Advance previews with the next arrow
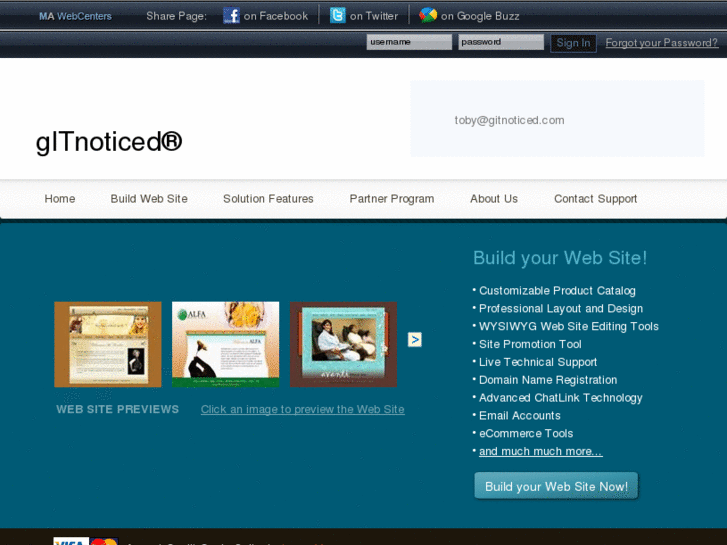This screenshot has height=545, width=727. tap(415, 340)
